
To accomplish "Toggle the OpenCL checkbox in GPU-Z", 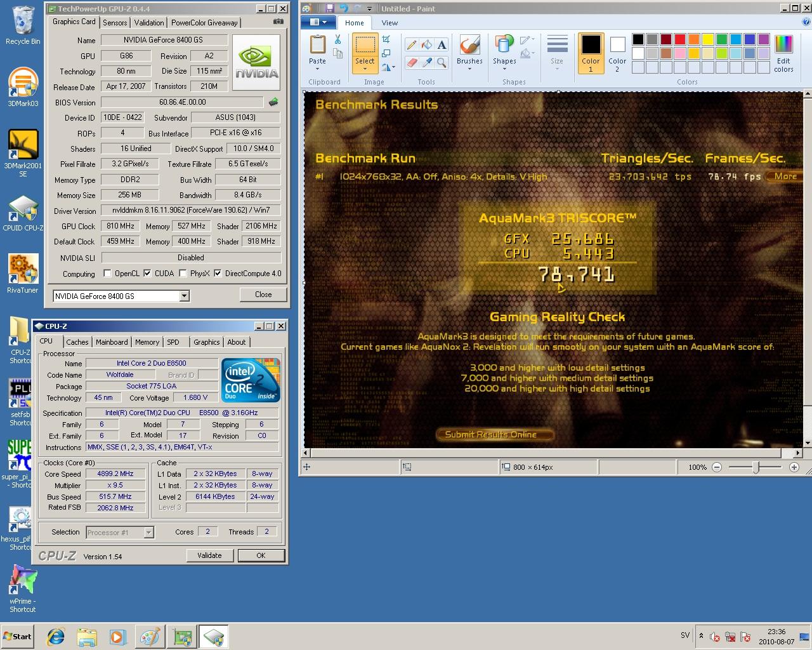I will click(x=107, y=274).
